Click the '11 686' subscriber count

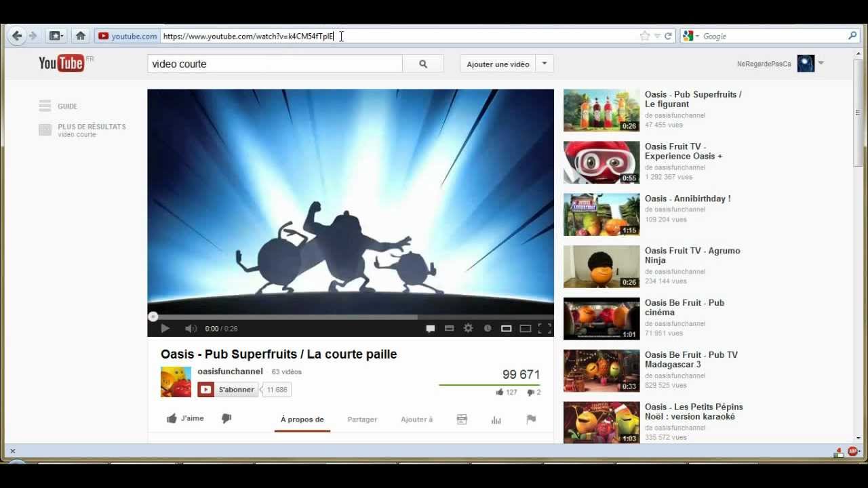277,390
